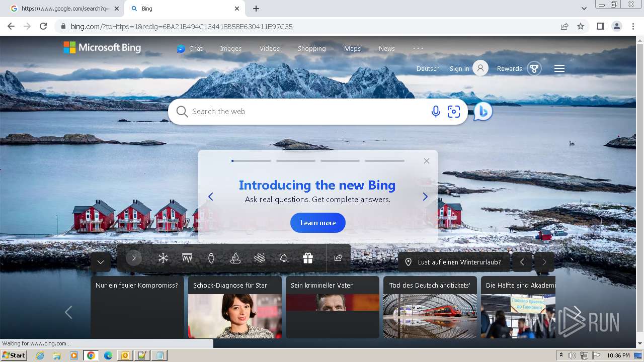Select fourth promo slide indicator
Screen dimensions: 644x362
point(384,161)
